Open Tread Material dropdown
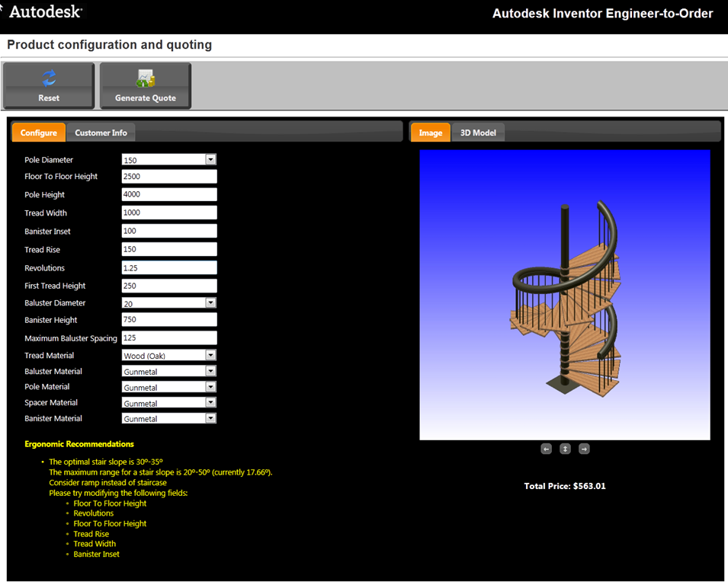 pos(210,356)
